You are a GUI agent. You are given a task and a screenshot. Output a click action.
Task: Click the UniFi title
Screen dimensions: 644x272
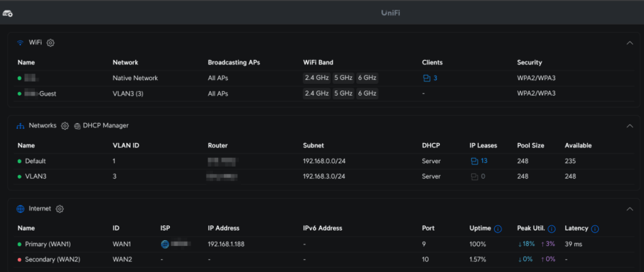click(x=390, y=13)
